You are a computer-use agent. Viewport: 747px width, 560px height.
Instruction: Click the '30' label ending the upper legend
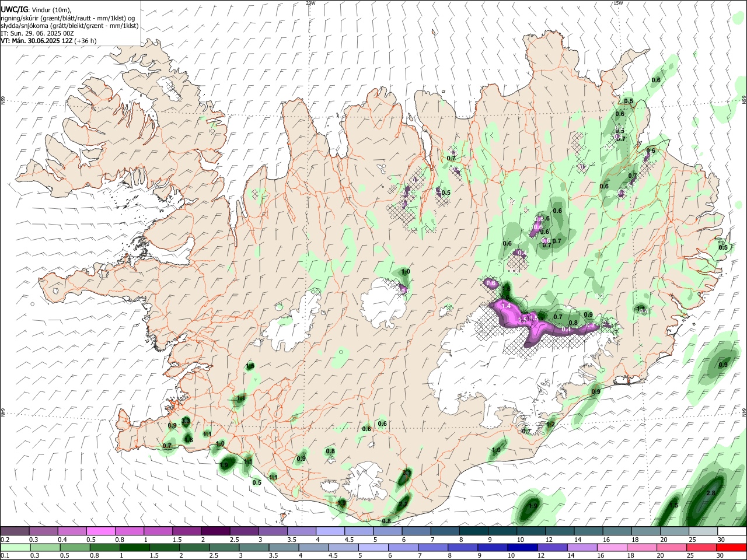point(721,540)
